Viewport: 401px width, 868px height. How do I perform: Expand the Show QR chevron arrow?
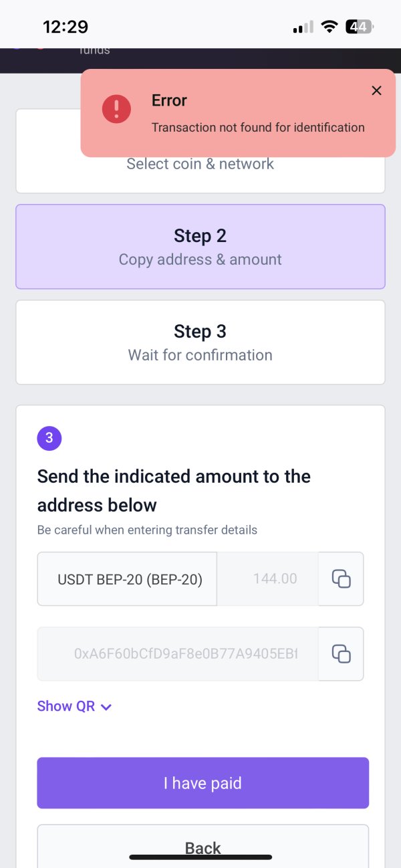coord(106,707)
